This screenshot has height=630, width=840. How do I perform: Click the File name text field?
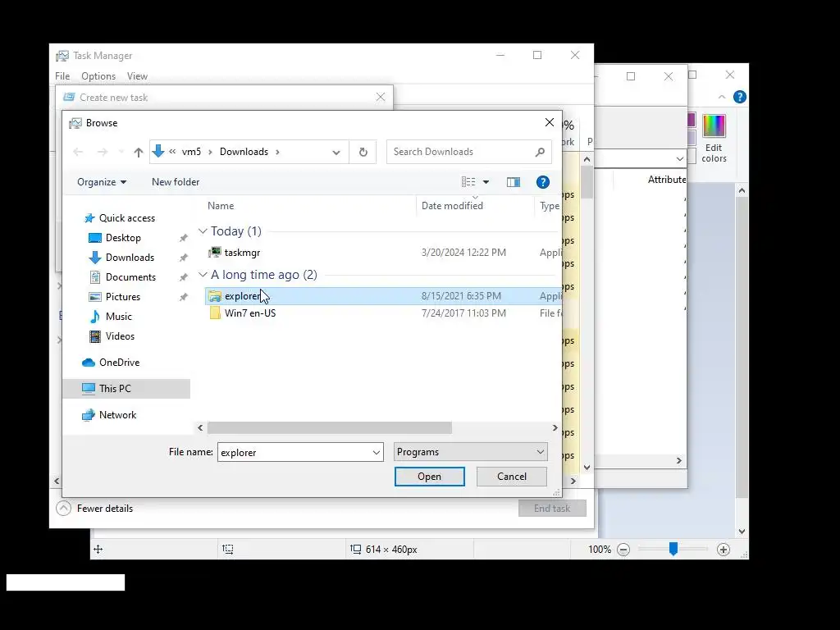[294, 453]
